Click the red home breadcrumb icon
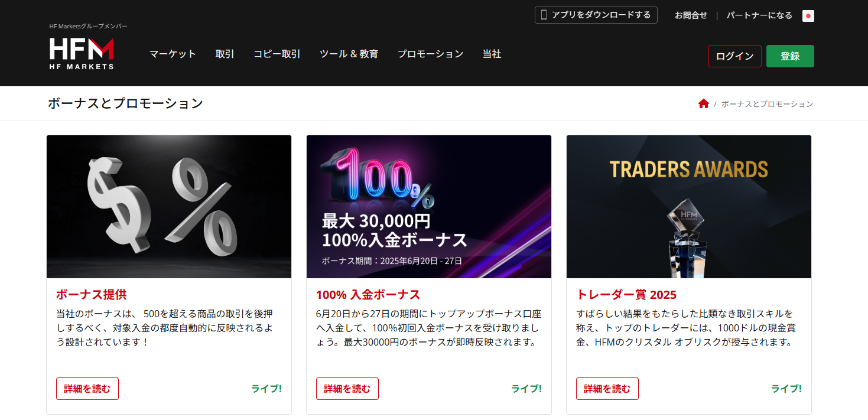The image size is (868, 420). 703,104
